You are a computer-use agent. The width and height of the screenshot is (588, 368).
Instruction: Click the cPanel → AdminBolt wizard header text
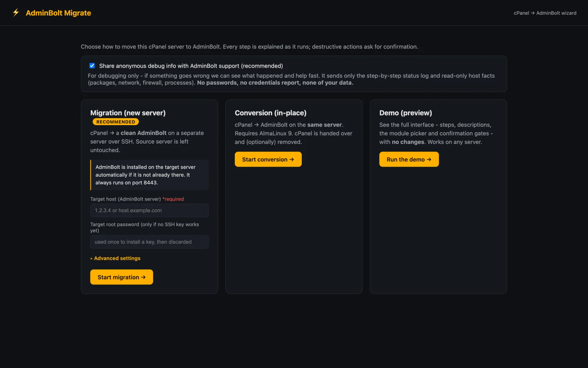pyautogui.click(x=545, y=13)
